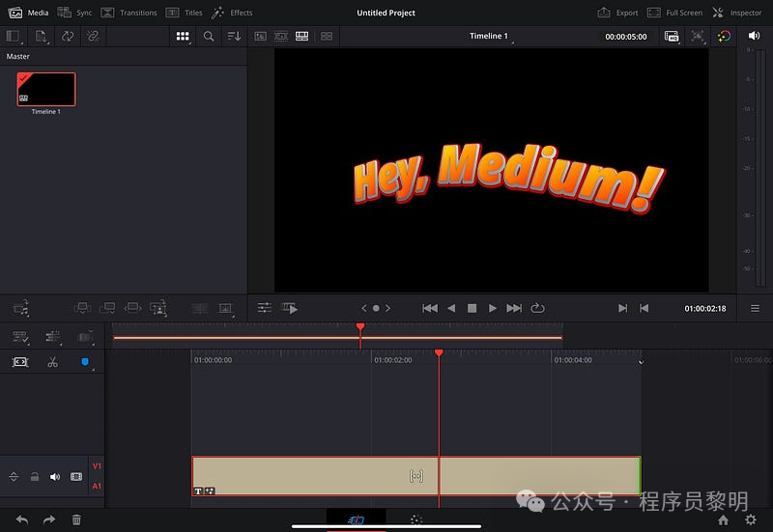Switch to the Titles tab
This screenshot has width=773, height=532.
coord(184,13)
